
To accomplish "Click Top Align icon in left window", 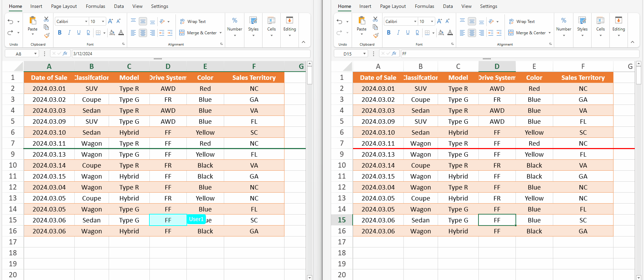I will click(133, 21).
